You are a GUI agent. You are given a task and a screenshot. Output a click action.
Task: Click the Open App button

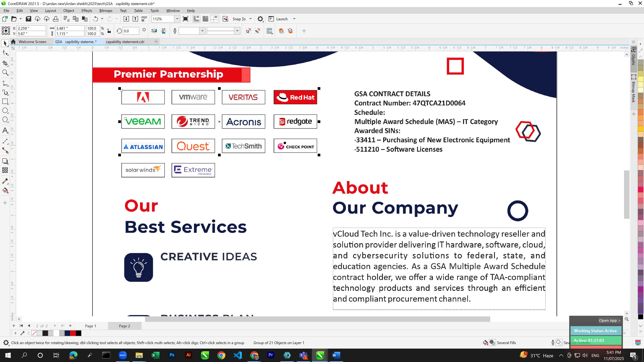[x=609, y=321]
